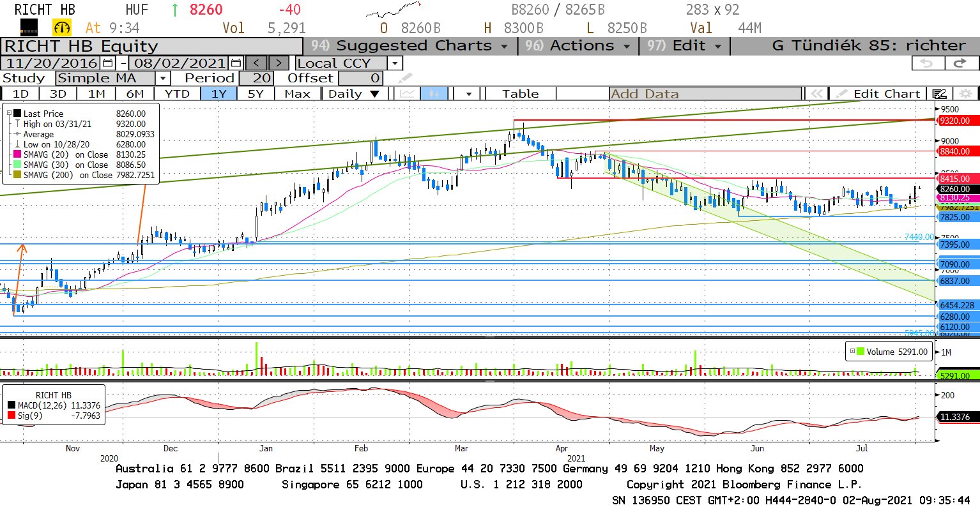Select the 5Y range tab
Screen dimensions: 980x519
click(x=256, y=94)
